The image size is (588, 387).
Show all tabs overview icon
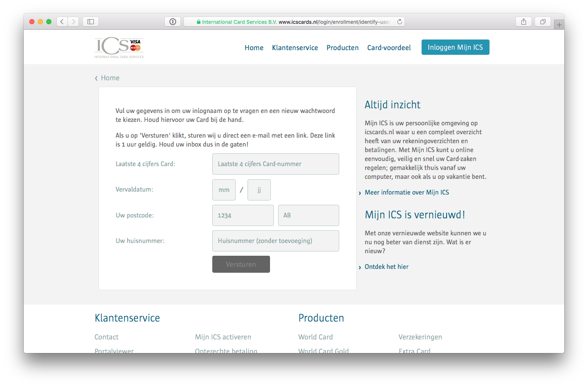pos(543,22)
